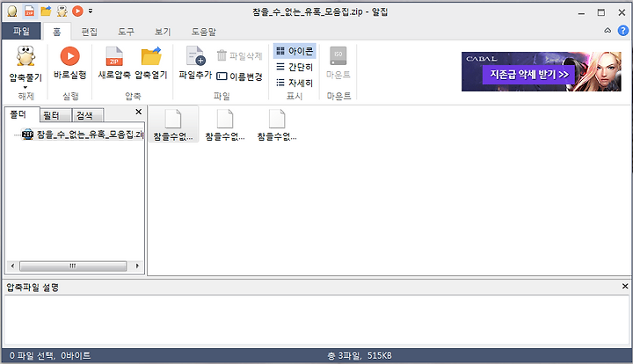
Task: Close the folder side panel
Action: pyautogui.click(x=139, y=112)
